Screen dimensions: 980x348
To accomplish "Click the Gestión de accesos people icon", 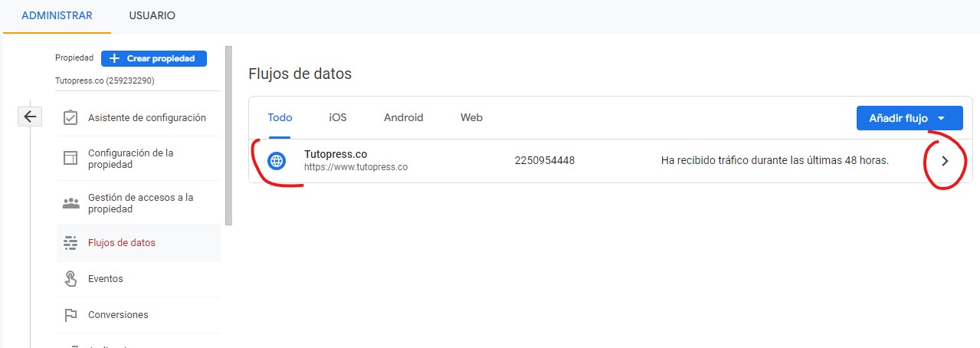I will pyautogui.click(x=70, y=203).
